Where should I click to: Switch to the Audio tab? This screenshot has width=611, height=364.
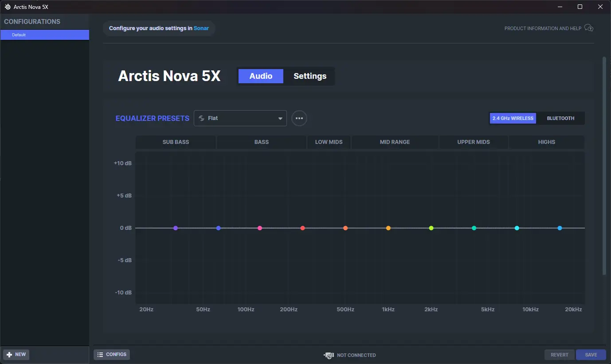click(261, 76)
